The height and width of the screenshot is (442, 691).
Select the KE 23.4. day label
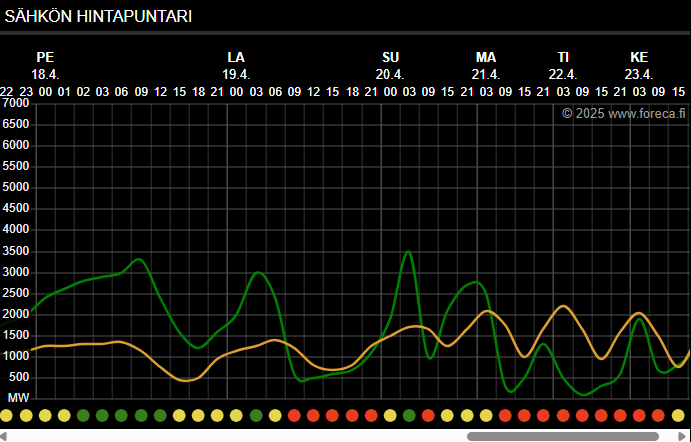pyautogui.click(x=639, y=66)
